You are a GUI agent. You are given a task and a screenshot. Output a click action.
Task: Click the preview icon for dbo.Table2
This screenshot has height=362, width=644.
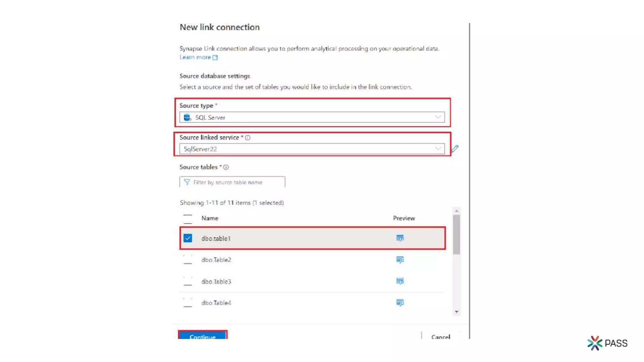tap(400, 260)
